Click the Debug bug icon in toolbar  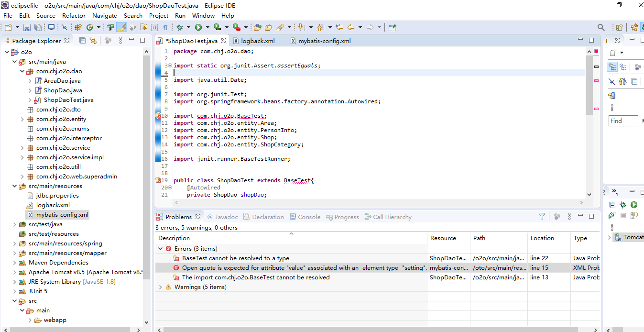(x=180, y=28)
